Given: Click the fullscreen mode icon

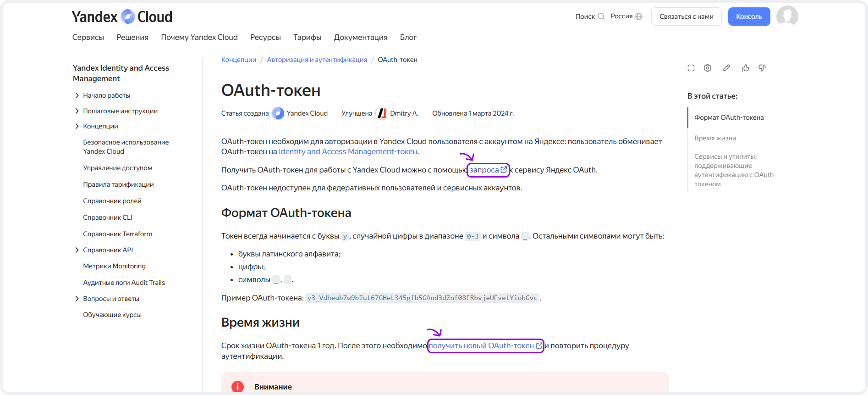Looking at the screenshot, I should tap(691, 68).
